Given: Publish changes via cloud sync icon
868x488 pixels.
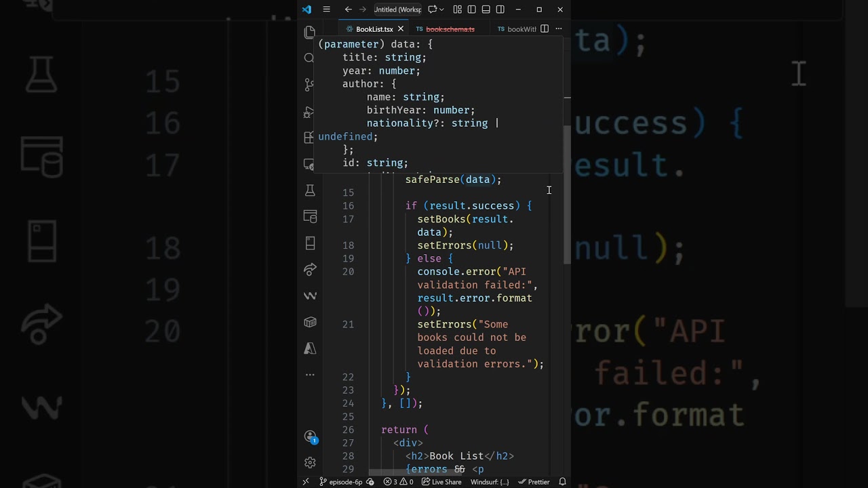Looking at the screenshot, I should 370,482.
